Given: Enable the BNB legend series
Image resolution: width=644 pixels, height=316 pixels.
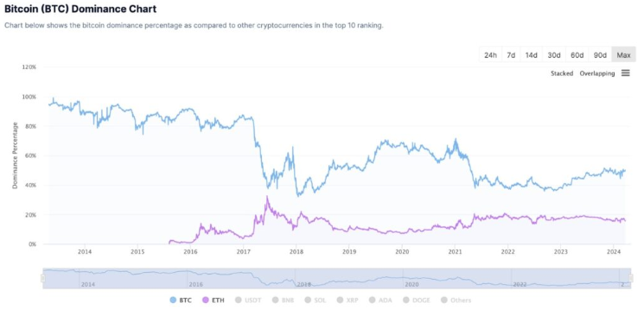Looking at the screenshot, I should tap(283, 300).
